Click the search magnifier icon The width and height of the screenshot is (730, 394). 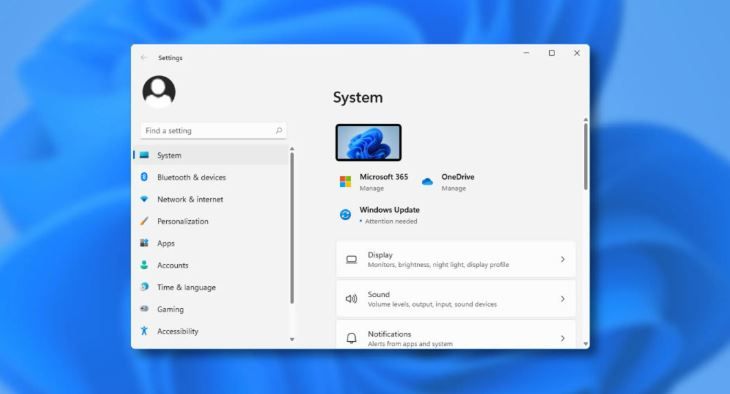(279, 130)
